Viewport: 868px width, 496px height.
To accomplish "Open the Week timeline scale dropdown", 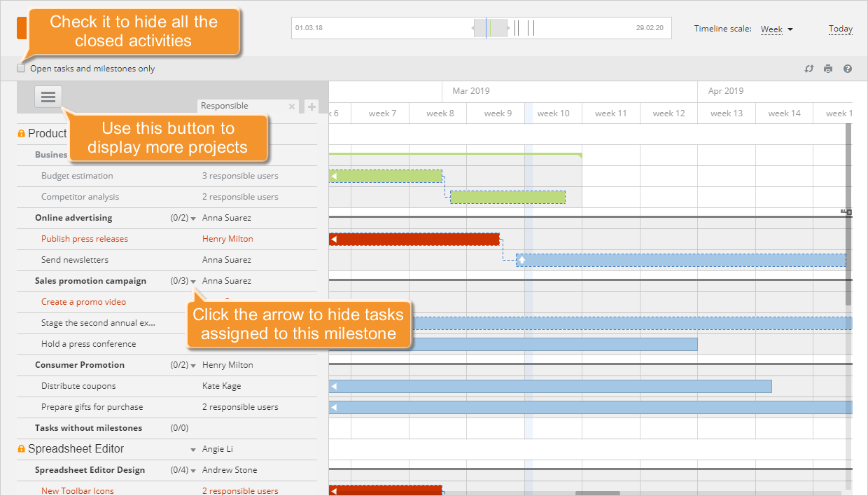I will [777, 30].
